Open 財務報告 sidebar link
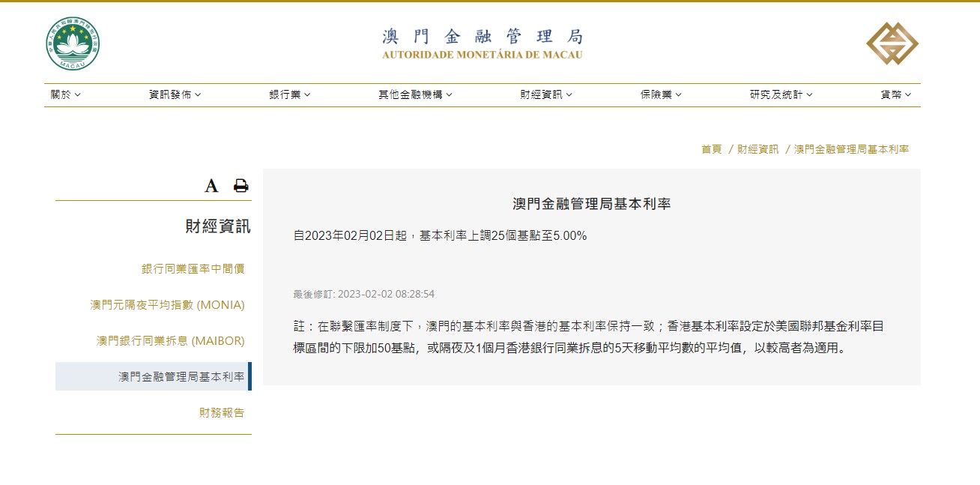This screenshot has height=485, width=980. (x=221, y=412)
